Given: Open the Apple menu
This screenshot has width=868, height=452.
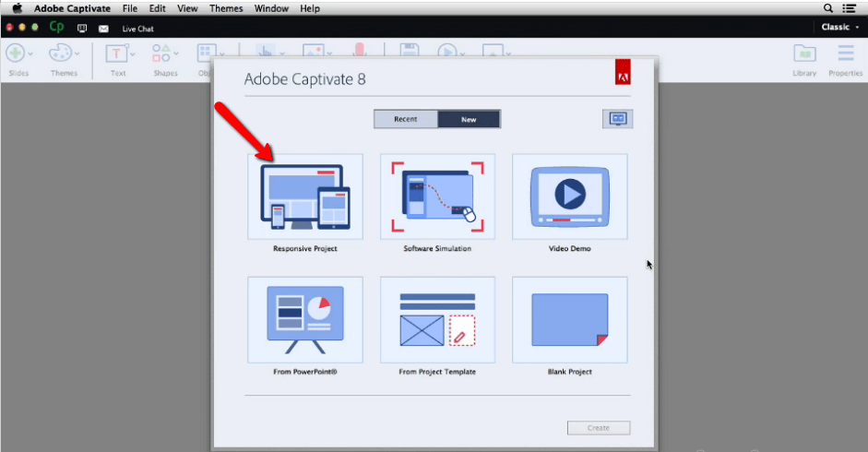Looking at the screenshot, I should 18,8.
